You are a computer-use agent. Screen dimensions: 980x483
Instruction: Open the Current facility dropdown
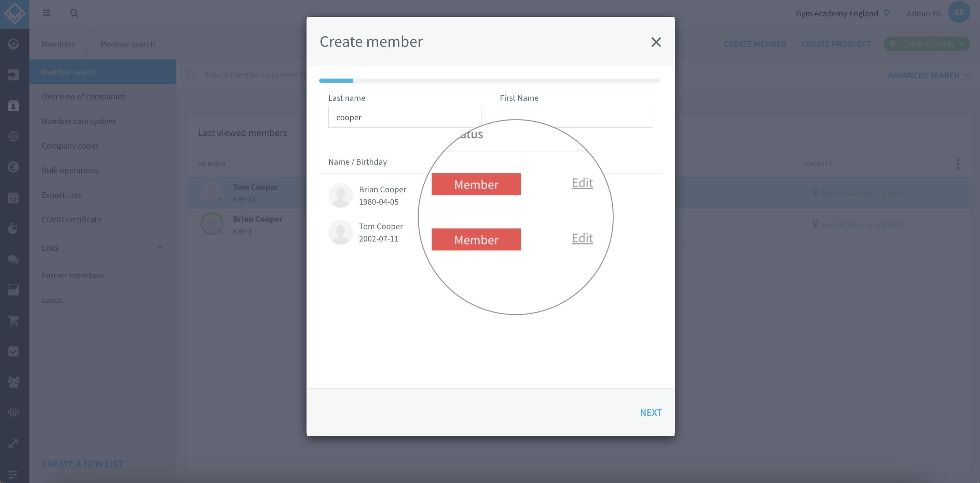tap(926, 44)
